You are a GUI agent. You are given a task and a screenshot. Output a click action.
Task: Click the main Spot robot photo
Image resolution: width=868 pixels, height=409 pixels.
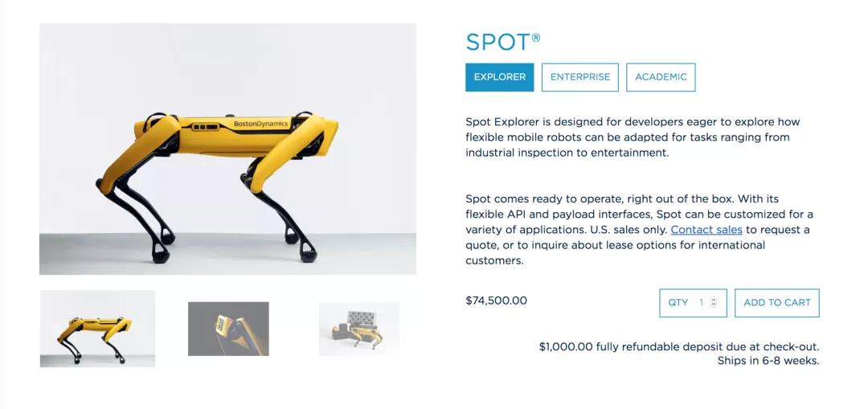click(x=227, y=149)
